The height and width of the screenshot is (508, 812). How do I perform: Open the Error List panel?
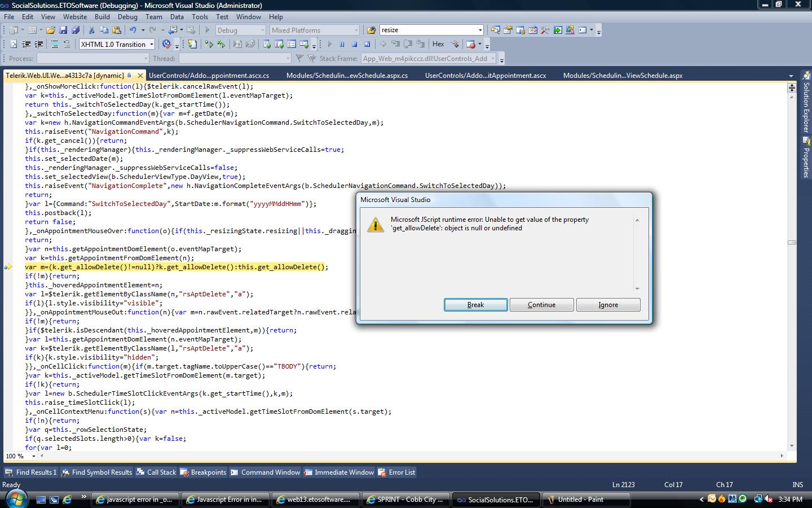click(396, 472)
